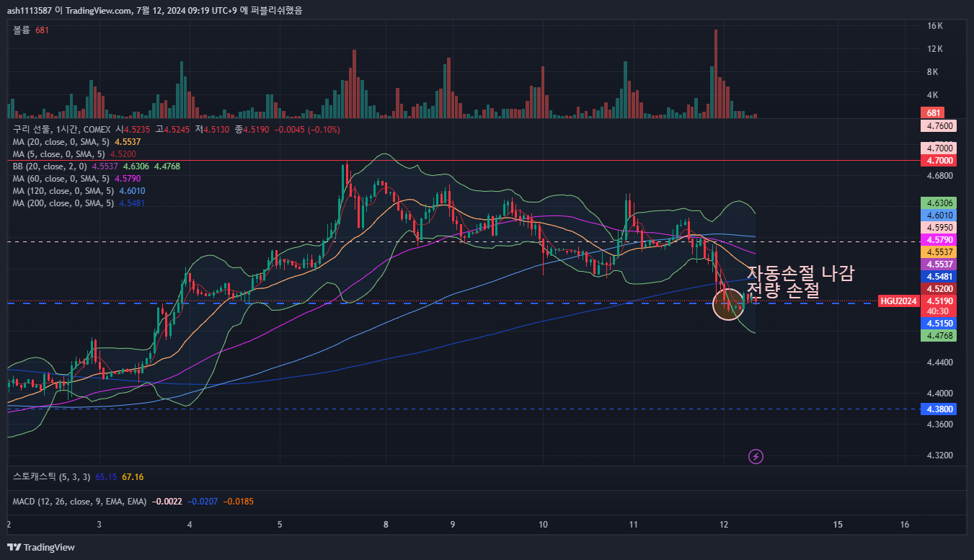The height and width of the screenshot is (560, 974).
Task: Click the TradingView logo at bottom left
Action: (41, 547)
